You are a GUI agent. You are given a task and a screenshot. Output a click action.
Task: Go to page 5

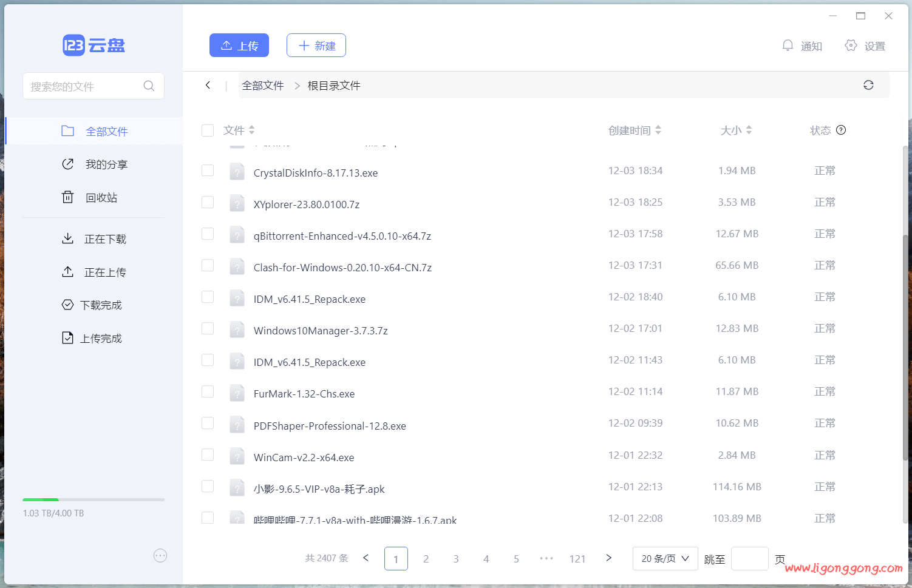pos(516,559)
